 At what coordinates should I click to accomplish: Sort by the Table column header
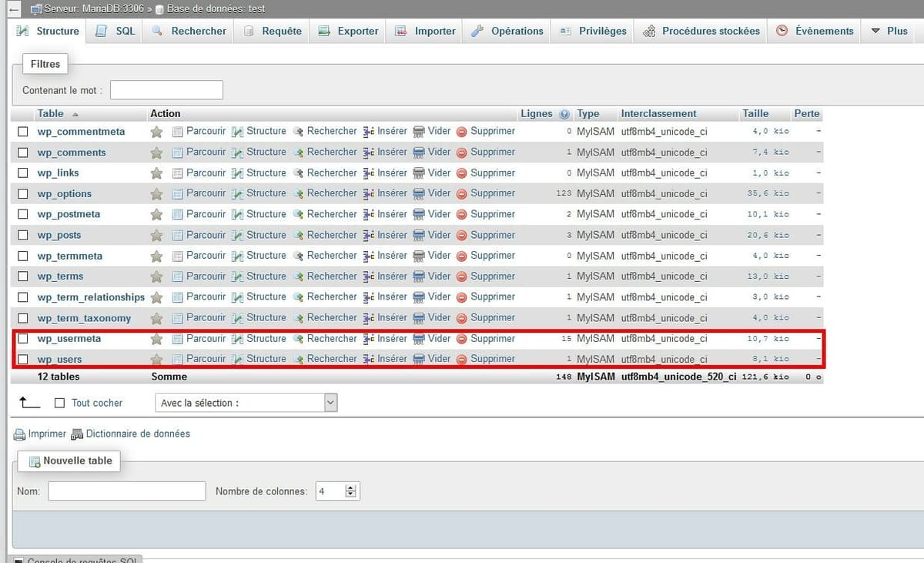(x=51, y=113)
